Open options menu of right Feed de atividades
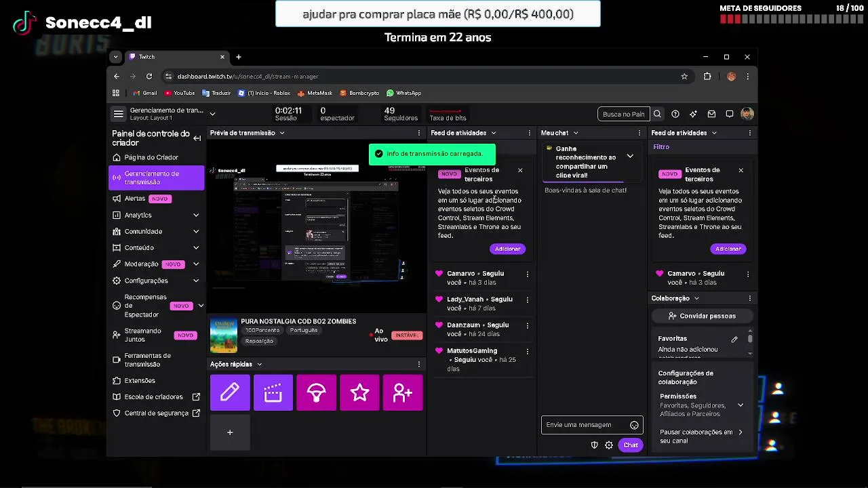Image resolution: width=868 pixels, height=488 pixels. (x=750, y=133)
